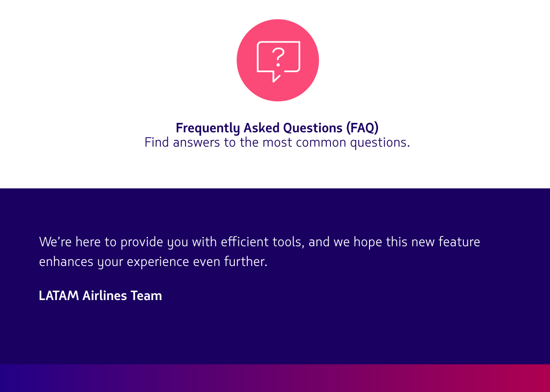Click the line "enhances your experience even further."
The width and height of the screenshot is (550, 392).
point(153,261)
